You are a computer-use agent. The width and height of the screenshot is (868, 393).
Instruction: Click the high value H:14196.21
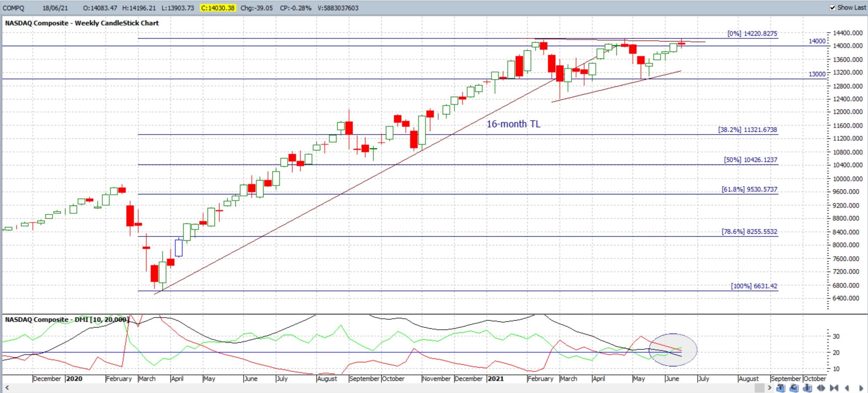tap(139, 8)
